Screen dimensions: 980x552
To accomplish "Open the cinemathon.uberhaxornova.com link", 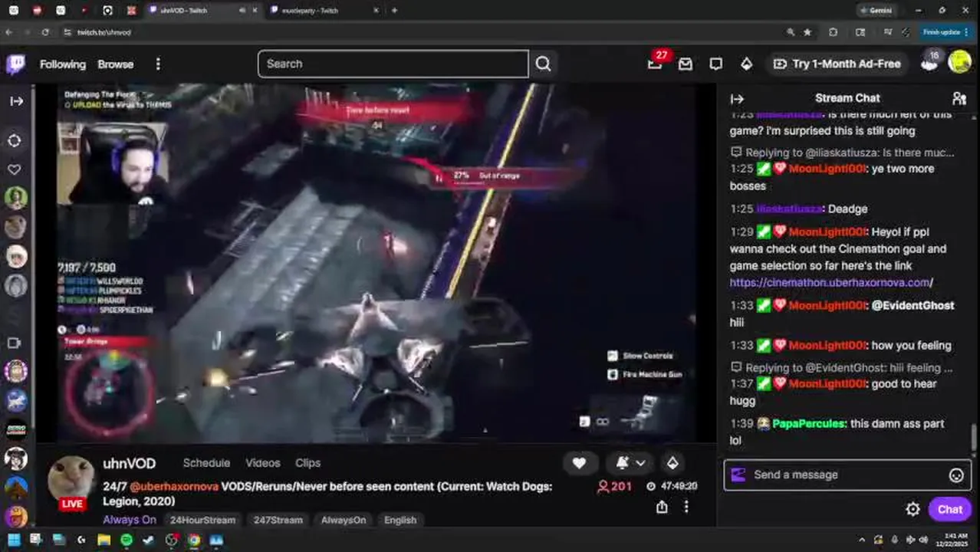I will pos(830,282).
